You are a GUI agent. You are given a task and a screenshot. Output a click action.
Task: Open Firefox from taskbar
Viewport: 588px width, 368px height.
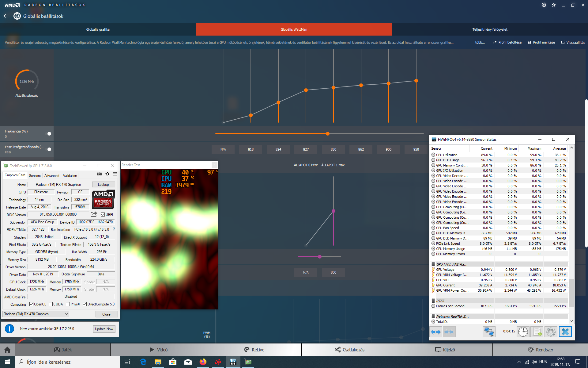203,362
